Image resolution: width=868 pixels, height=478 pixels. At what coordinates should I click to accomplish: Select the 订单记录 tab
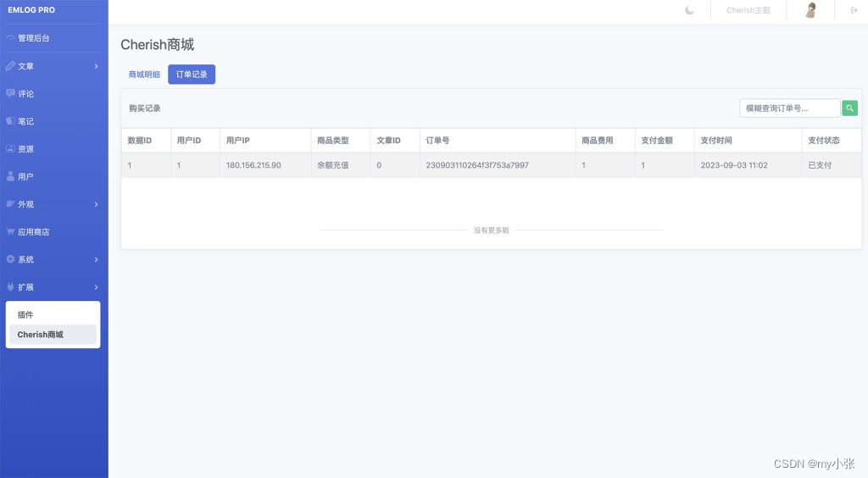tap(192, 74)
